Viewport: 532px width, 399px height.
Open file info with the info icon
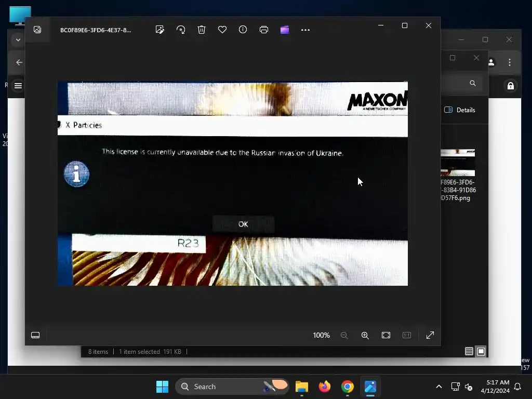(x=243, y=30)
